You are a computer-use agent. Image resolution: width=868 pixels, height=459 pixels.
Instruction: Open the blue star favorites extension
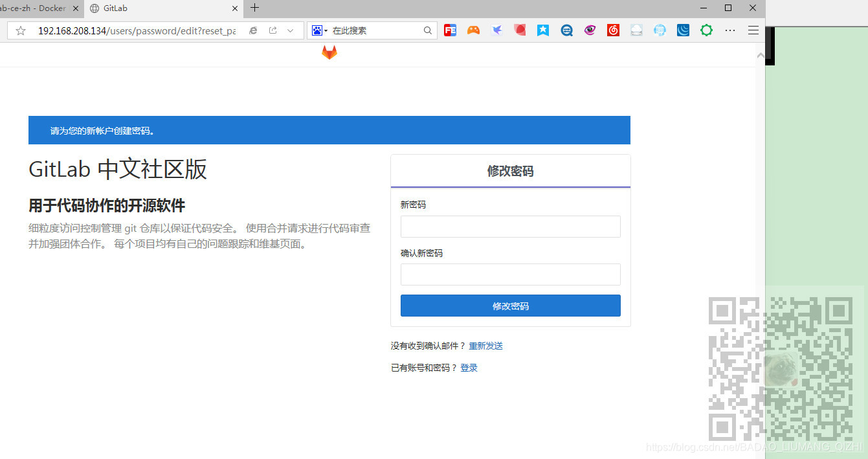543,30
